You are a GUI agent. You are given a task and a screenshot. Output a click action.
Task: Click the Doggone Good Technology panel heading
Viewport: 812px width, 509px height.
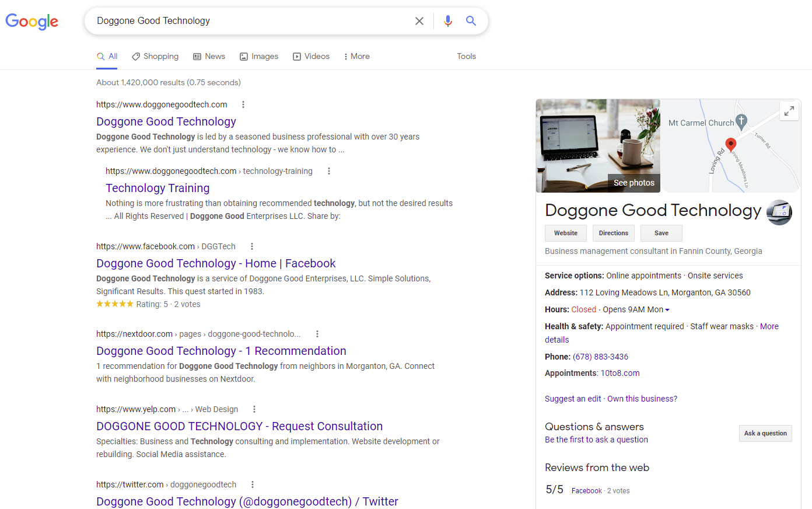point(653,210)
